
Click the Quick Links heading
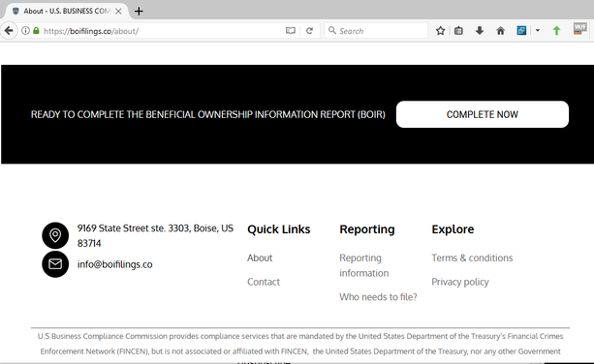[x=279, y=229]
